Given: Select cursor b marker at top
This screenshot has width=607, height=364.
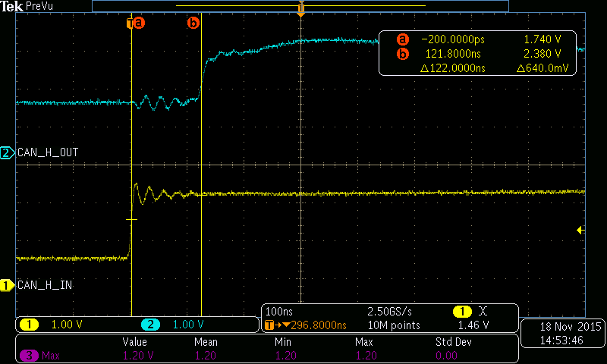Looking at the screenshot, I should click(x=193, y=23).
